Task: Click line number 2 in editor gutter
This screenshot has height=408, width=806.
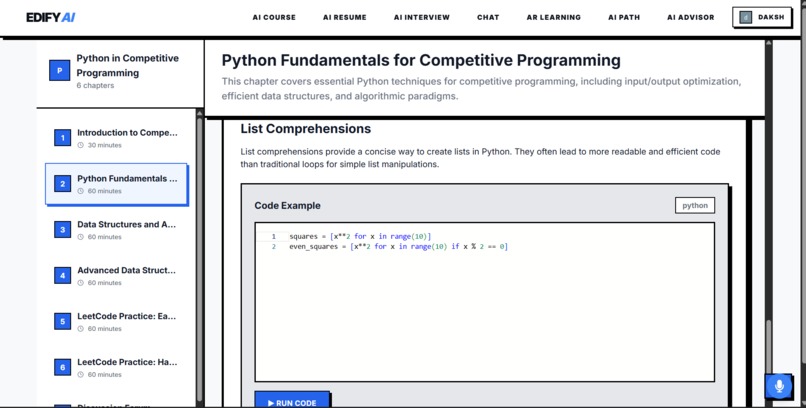Action: 273,247
